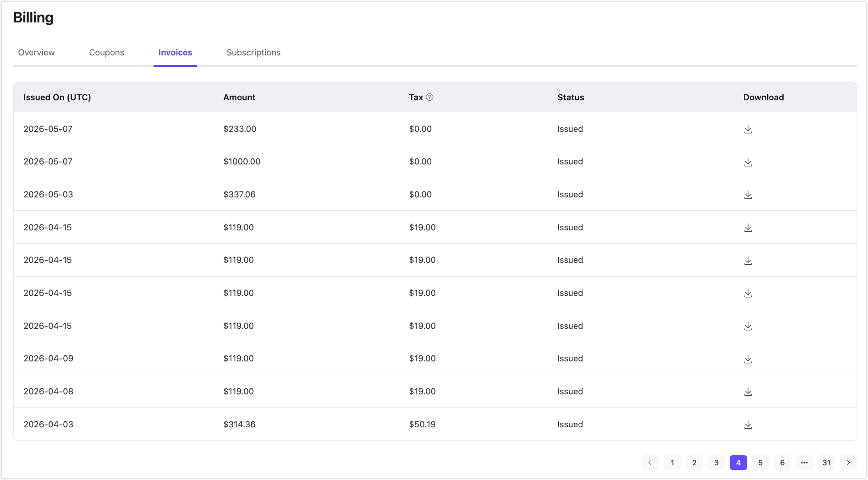
Task: Go to next page arrow
Action: click(x=848, y=463)
